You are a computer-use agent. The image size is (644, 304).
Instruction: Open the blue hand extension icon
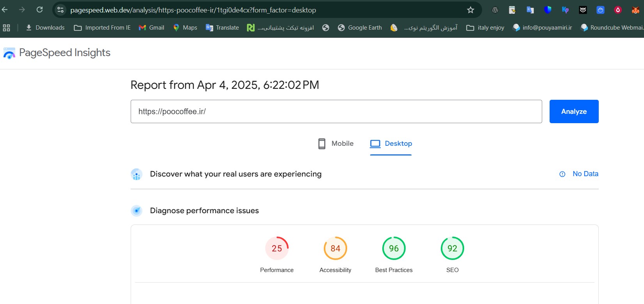tap(600, 10)
